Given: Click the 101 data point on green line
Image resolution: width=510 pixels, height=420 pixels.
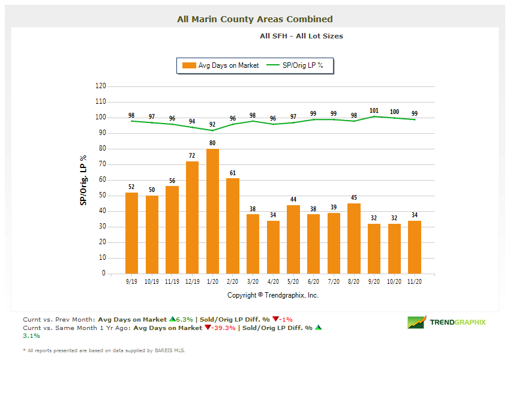Looking at the screenshot, I should click(374, 116).
